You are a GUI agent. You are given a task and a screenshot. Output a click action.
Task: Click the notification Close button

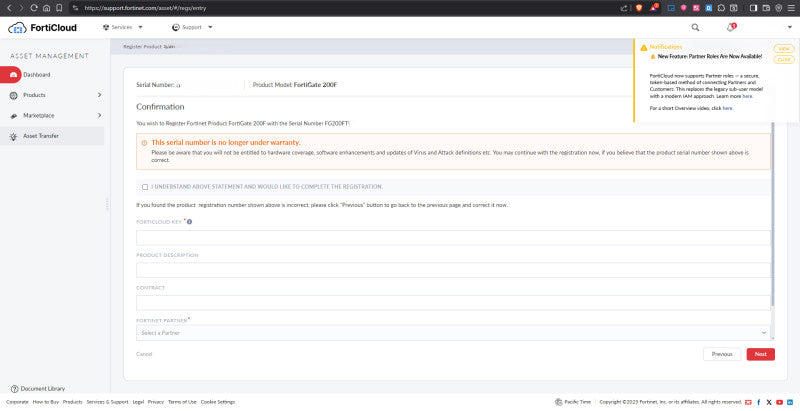pyautogui.click(x=784, y=60)
